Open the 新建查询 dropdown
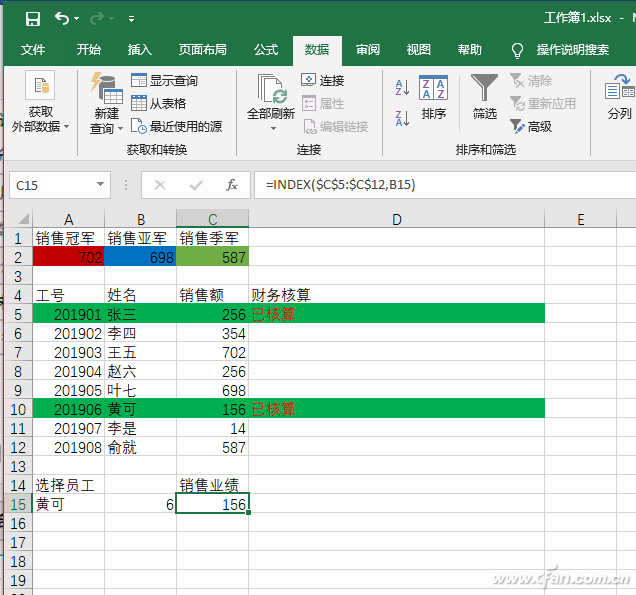This screenshot has height=595, width=636. click(x=107, y=103)
